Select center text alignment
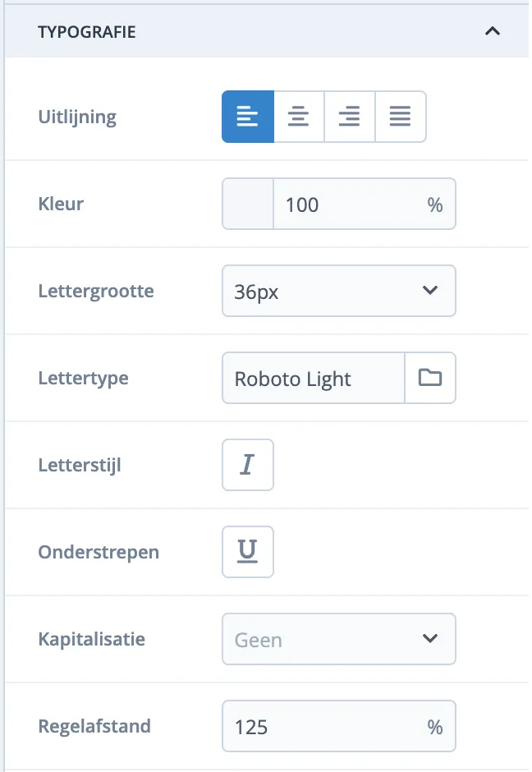532x772 pixels. 298,117
